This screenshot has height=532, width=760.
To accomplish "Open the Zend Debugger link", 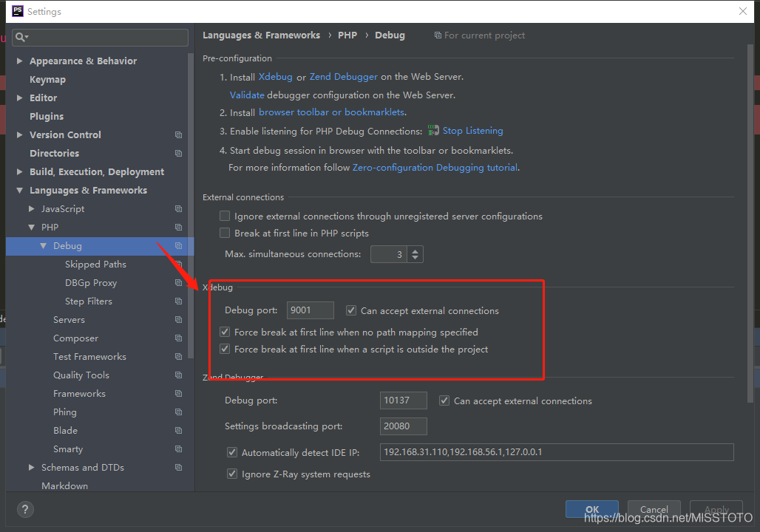I will point(343,77).
